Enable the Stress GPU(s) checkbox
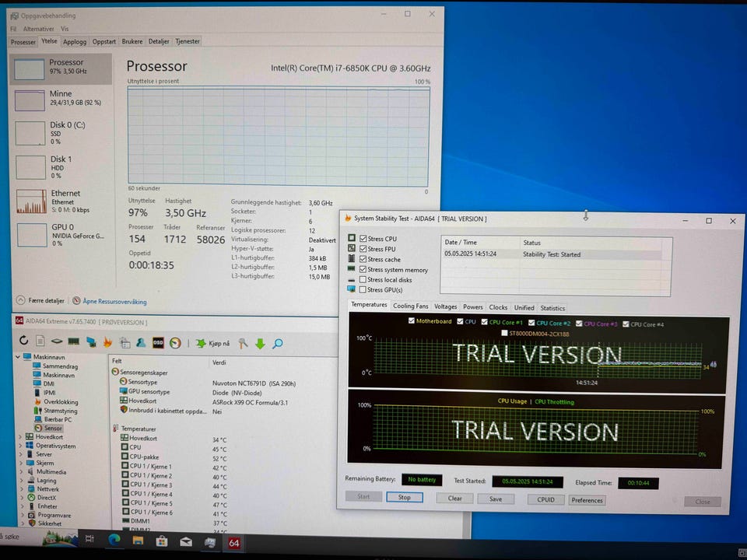The height and width of the screenshot is (560, 747). [x=363, y=289]
